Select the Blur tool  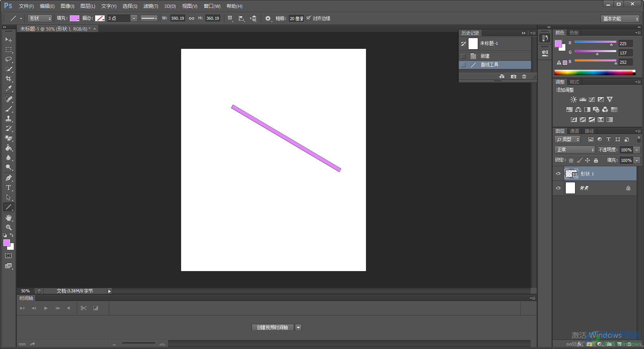click(9, 157)
